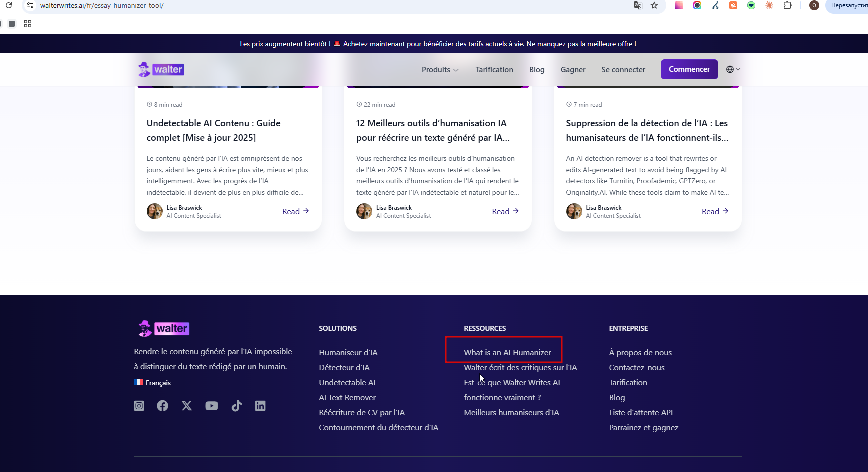Open Liste d'attente API link
The height and width of the screenshot is (472, 868).
(641, 413)
